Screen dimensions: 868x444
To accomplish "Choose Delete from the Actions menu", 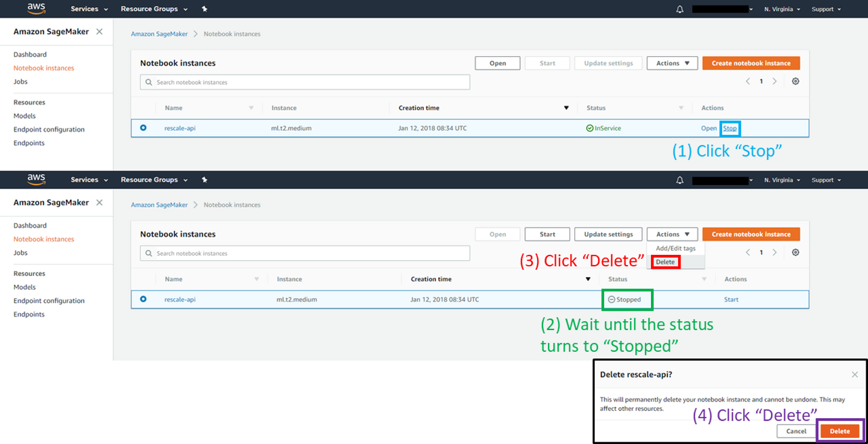I will (x=665, y=262).
